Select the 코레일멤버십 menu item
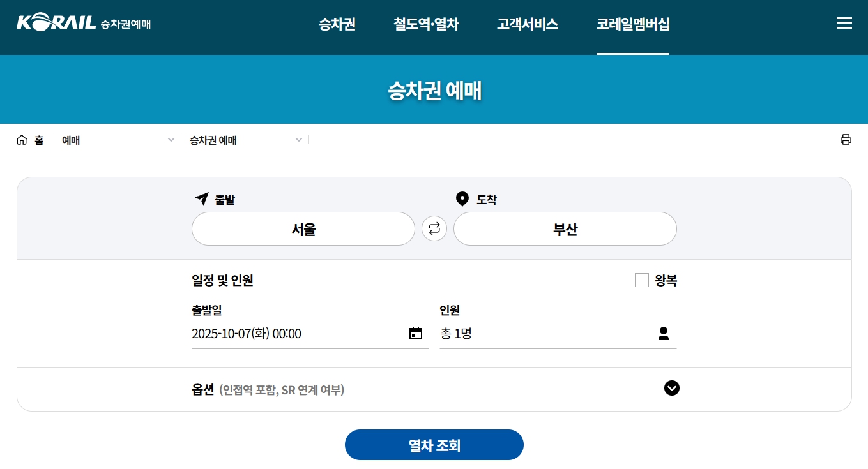Viewport: 868px width, 469px height. click(632, 24)
